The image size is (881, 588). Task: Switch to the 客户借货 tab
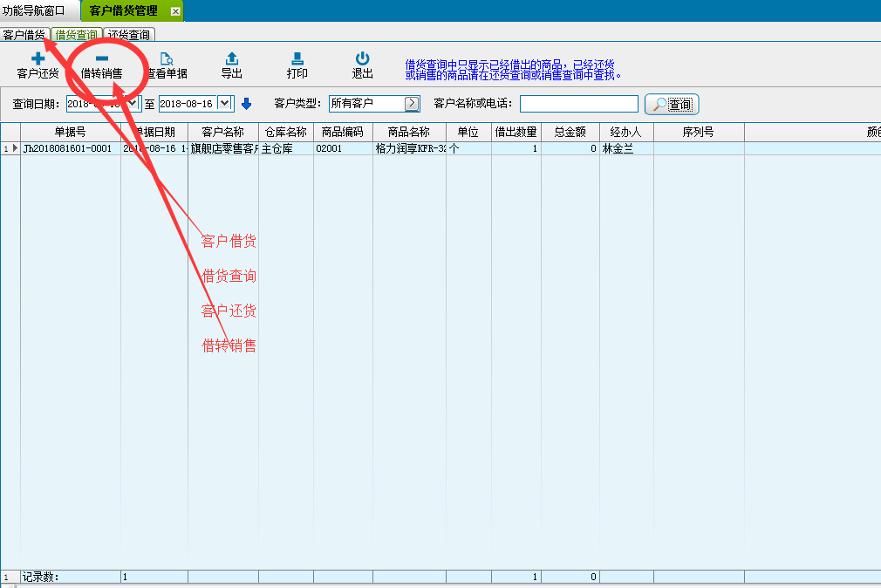point(24,35)
